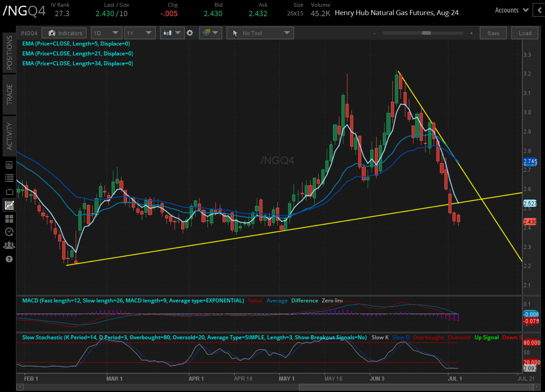The width and height of the screenshot is (545, 392).
Task: Expand the No Tool drawing dropdown
Action: 260,33
